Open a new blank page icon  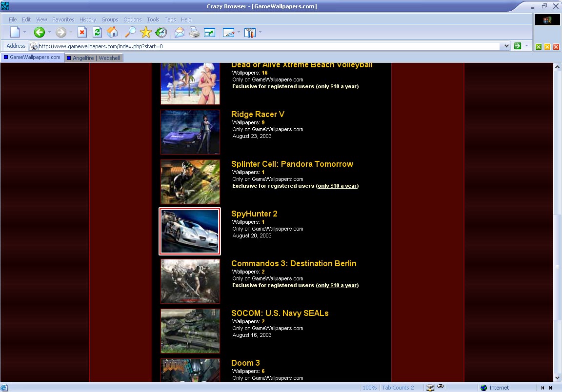pos(15,32)
